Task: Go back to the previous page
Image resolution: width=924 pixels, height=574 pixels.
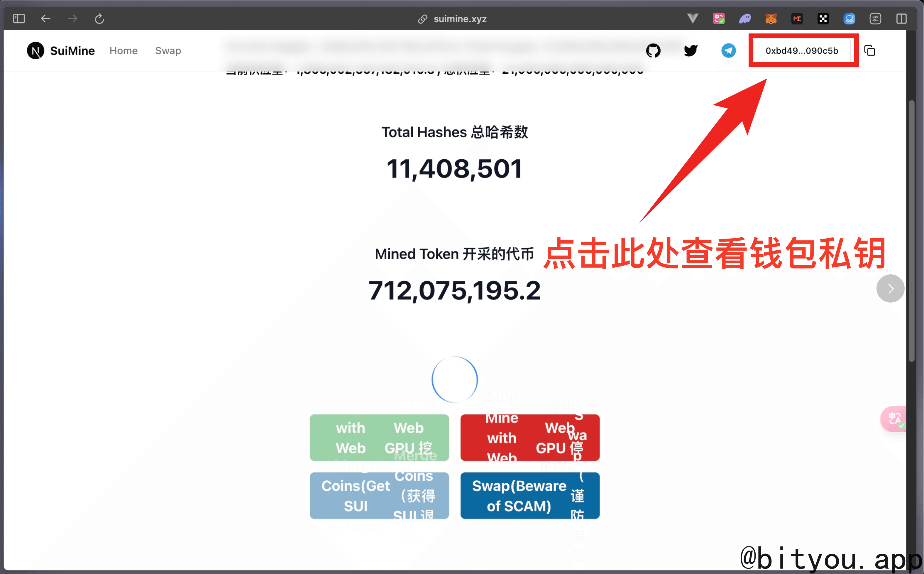Action: 45,18
